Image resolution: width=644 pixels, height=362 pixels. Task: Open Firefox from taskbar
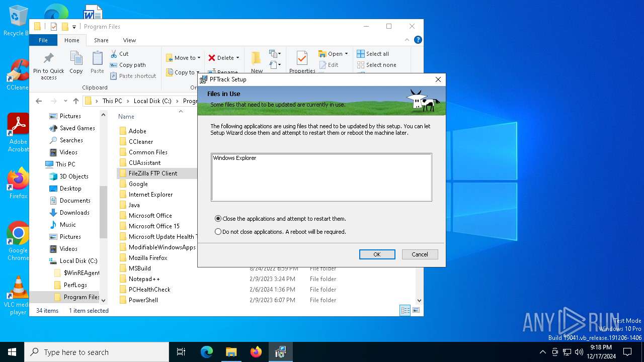coord(256,352)
